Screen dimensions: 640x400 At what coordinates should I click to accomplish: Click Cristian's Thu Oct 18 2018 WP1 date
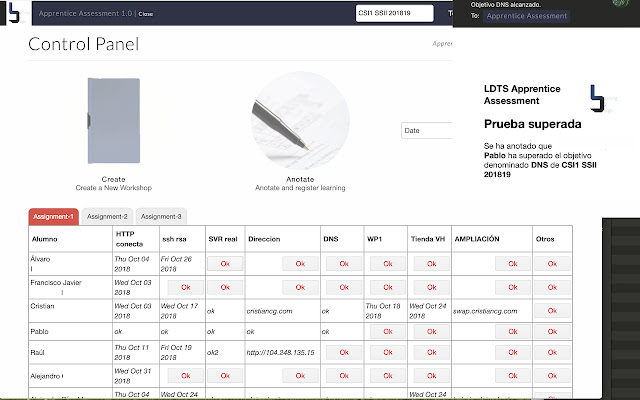[x=383, y=311]
